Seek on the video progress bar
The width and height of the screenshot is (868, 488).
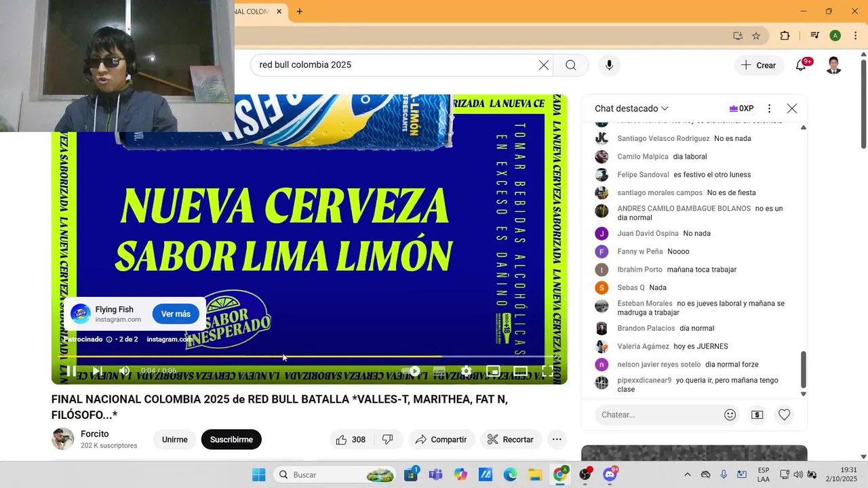click(x=309, y=356)
